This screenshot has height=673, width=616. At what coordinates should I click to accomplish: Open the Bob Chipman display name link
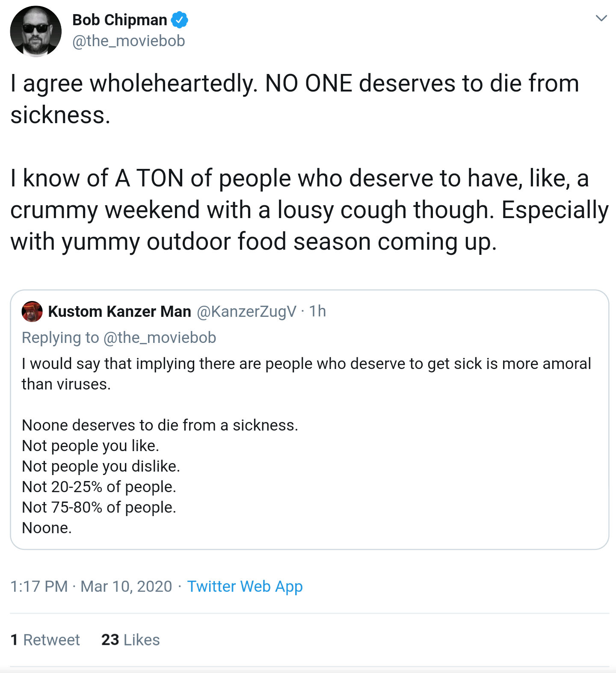tap(119, 20)
